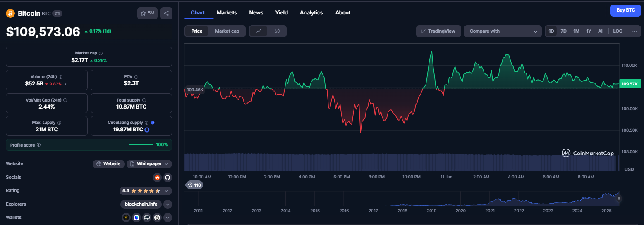Open the Yield tab

click(x=282, y=12)
